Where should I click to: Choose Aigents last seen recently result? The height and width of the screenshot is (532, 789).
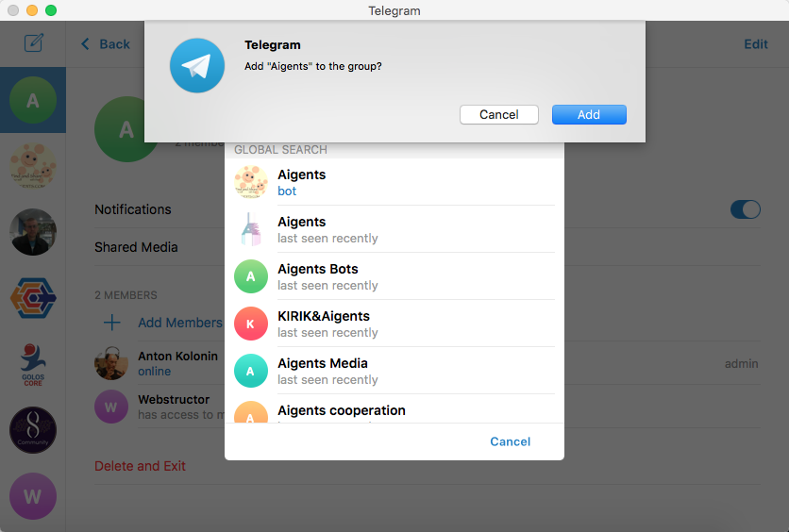(394, 229)
